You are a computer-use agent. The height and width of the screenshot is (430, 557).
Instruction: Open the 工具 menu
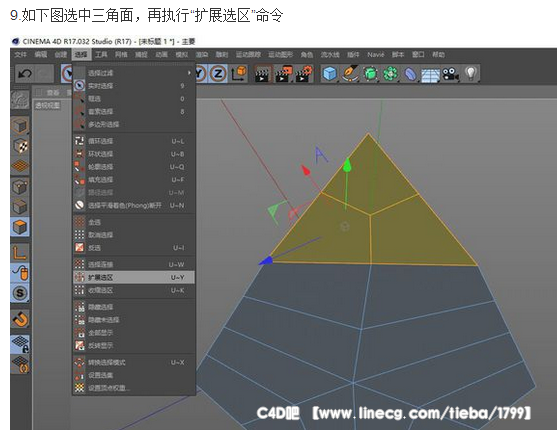(101, 54)
